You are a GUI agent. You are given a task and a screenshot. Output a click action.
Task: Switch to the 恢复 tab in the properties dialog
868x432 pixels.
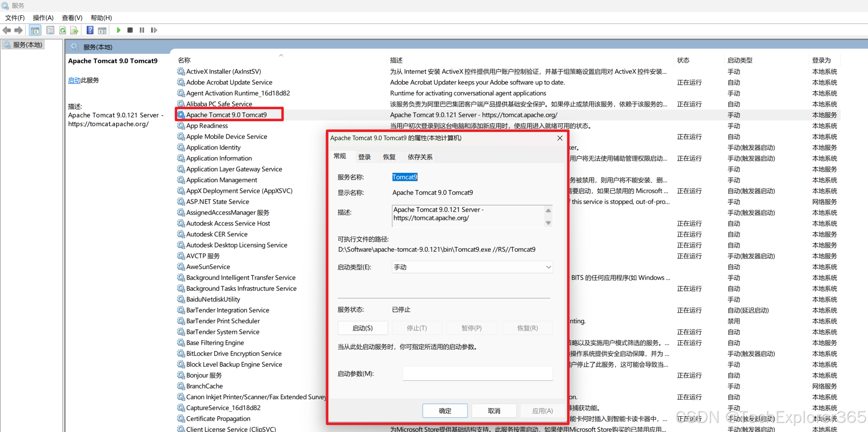389,157
